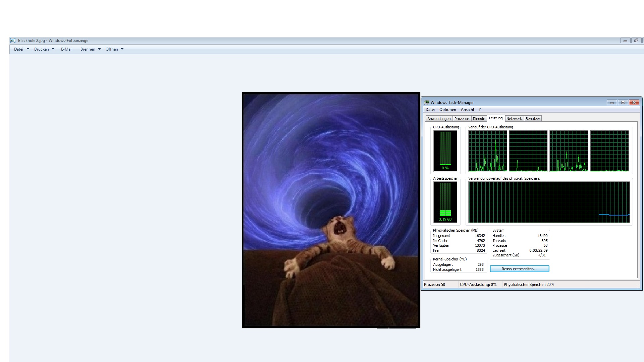Screen dimensions: 644x362
Task: Open Task-Manager Ansicht menu
Action: [x=467, y=110]
